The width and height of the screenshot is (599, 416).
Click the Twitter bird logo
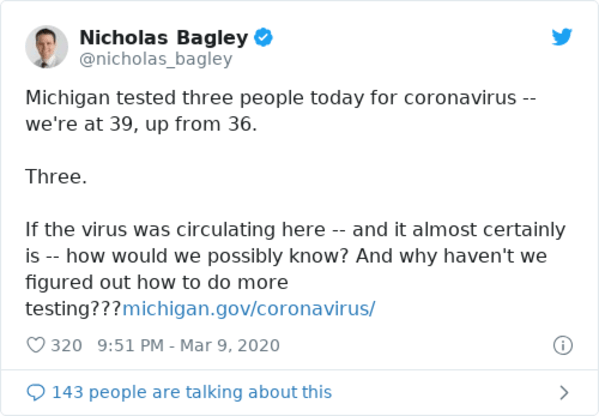pos(562,37)
